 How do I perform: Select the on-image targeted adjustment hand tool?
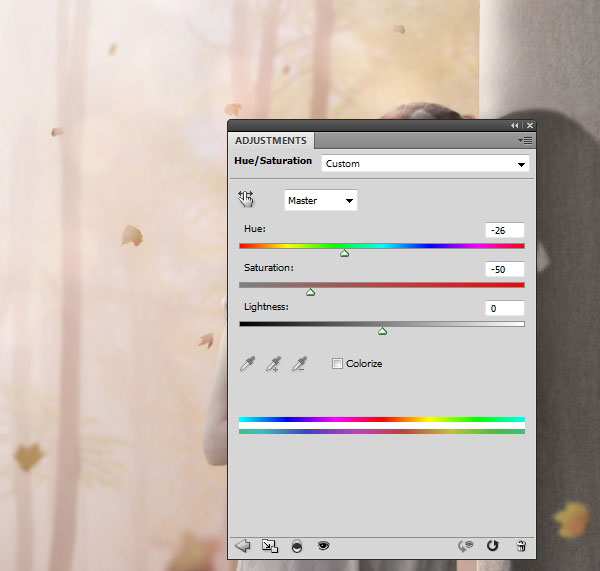pos(246,199)
